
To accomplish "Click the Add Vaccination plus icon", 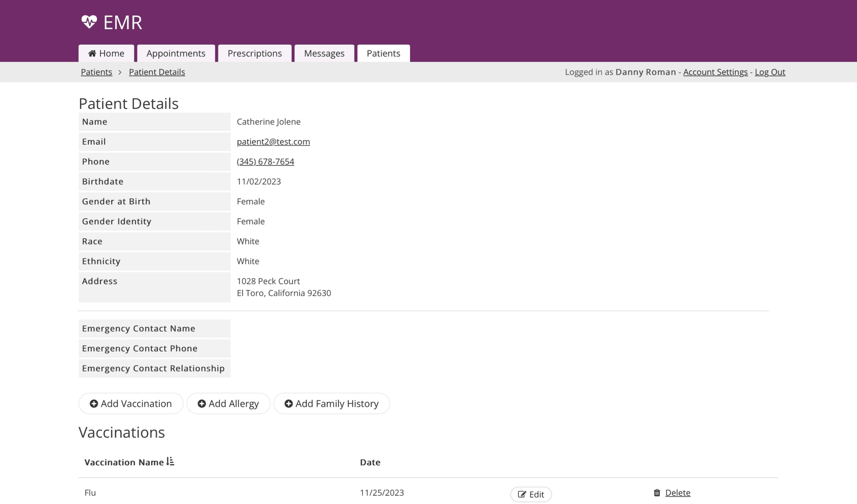I will pyautogui.click(x=94, y=403).
